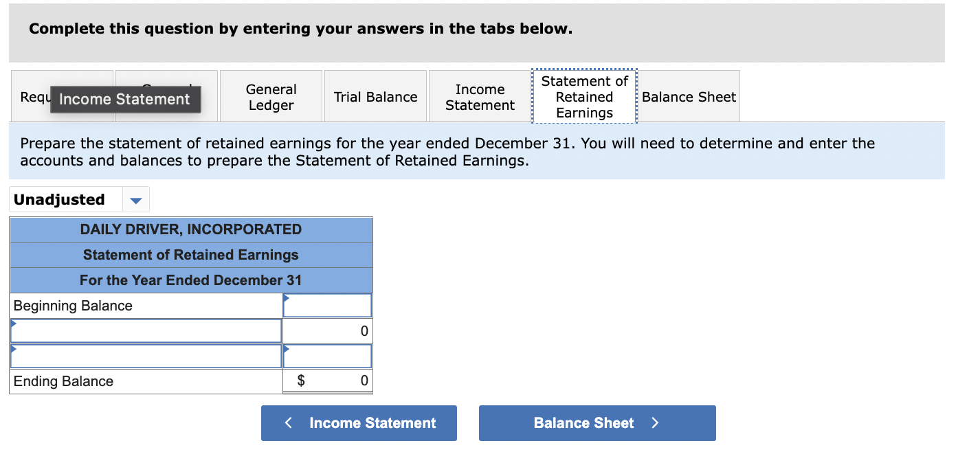Click the blue flag icon on Beginning Balance amount cell
980x474 pixels.
[286, 297]
